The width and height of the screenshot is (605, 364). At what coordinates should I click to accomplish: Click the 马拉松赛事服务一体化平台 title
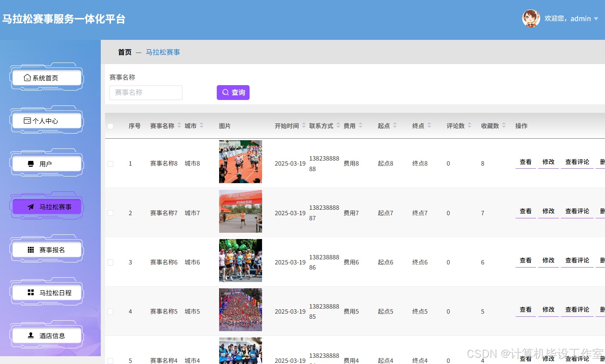point(64,19)
